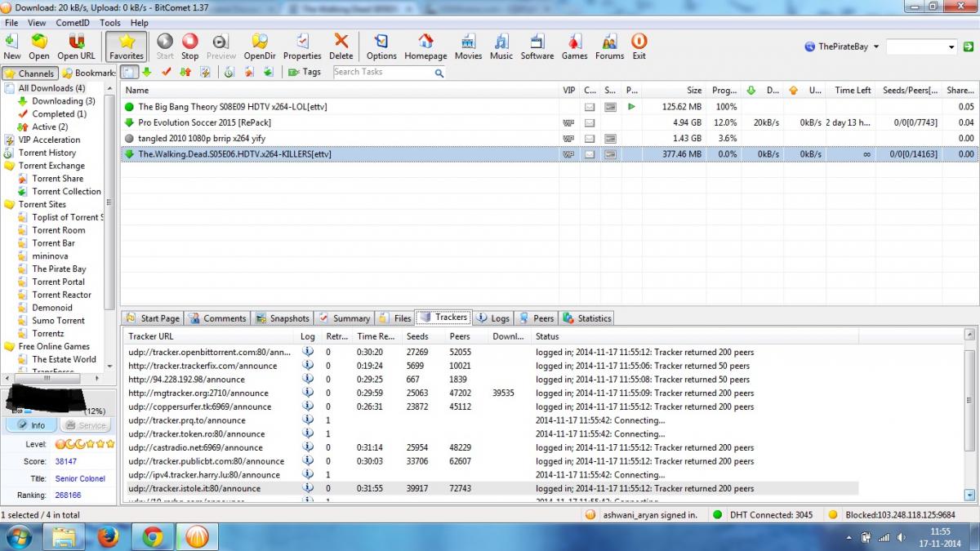Toggle the completed filter red checkmark
This screenshot has width=980, height=551.
pos(167,72)
